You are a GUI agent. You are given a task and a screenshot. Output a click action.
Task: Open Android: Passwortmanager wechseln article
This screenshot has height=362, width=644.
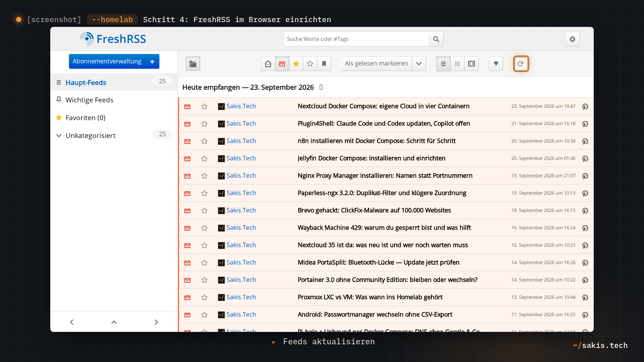pyautogui.click(x=375, y=314)
